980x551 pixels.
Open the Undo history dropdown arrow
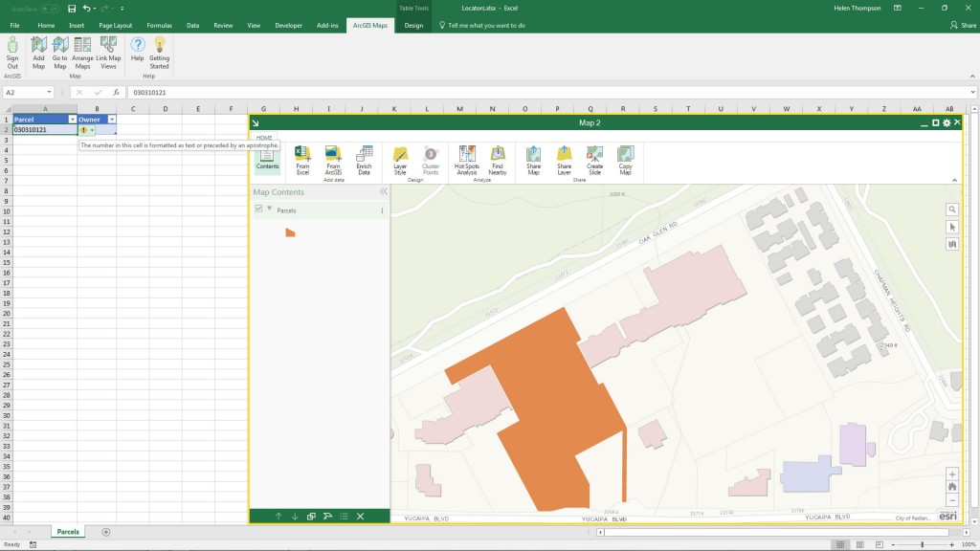pyautogui.click(x=95, y=9)
